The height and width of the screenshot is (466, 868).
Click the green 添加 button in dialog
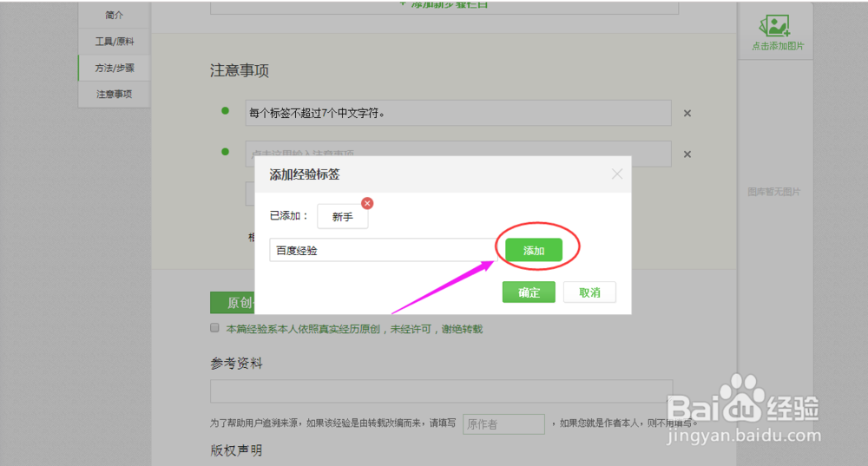pyautogui.click(x=534, y=250)
